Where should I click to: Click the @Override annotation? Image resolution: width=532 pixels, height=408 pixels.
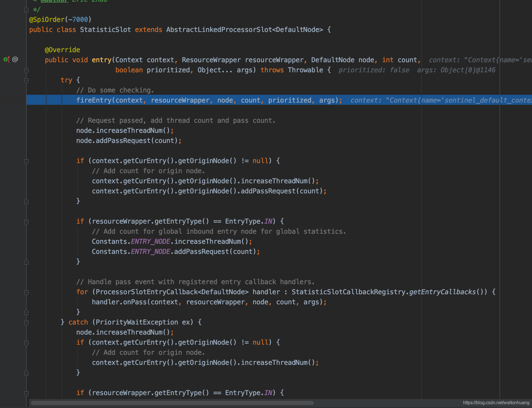click(x=62, y=50)
